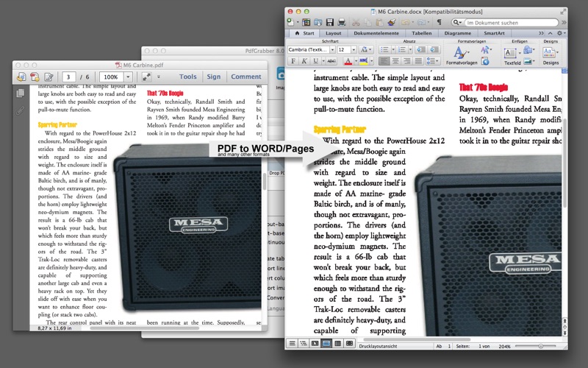
Task: Open the line spacing dropdown
Action: pyautogui.click(x=433, y=61)
